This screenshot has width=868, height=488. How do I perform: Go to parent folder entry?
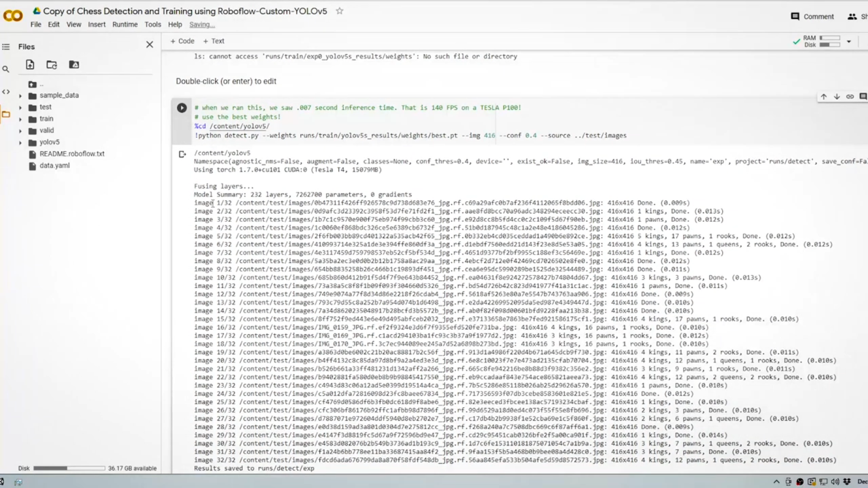pyautogui.click(x=36, y=84)
